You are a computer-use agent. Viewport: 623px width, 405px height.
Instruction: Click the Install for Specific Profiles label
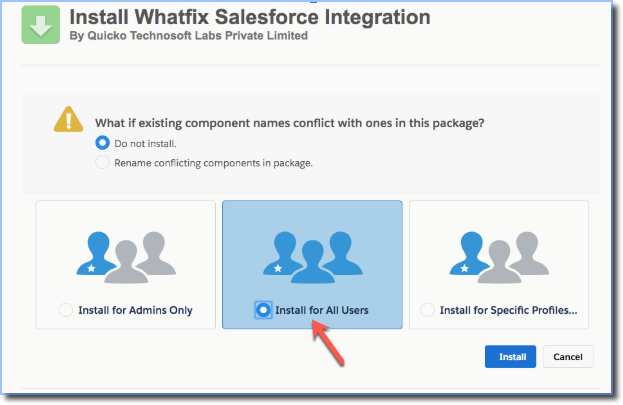pyautogui.click(x=509, y=310)
